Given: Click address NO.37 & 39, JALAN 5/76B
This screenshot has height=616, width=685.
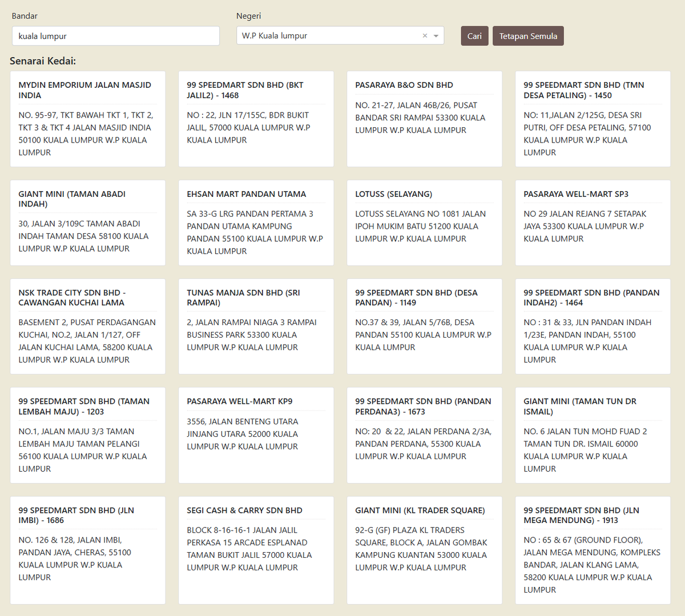Looking at the screenshot, I should coord(423,335).
